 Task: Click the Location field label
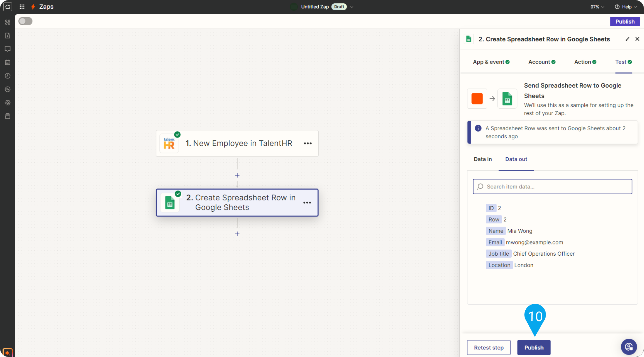click(x=499, y=265)
